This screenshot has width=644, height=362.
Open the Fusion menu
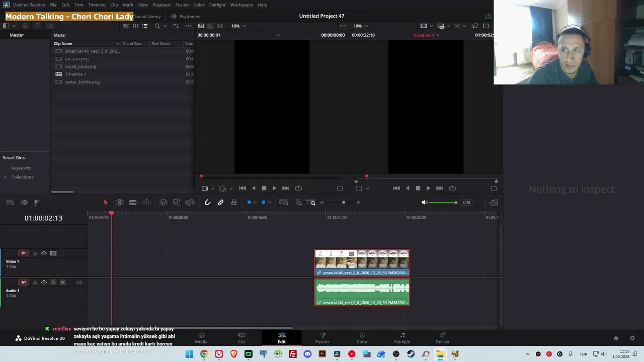pos(182,5)
